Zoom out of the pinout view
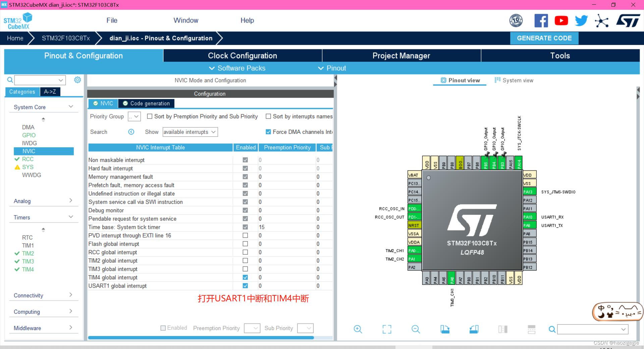This screenshot has width=644, height=349. (x=416, y=329)
